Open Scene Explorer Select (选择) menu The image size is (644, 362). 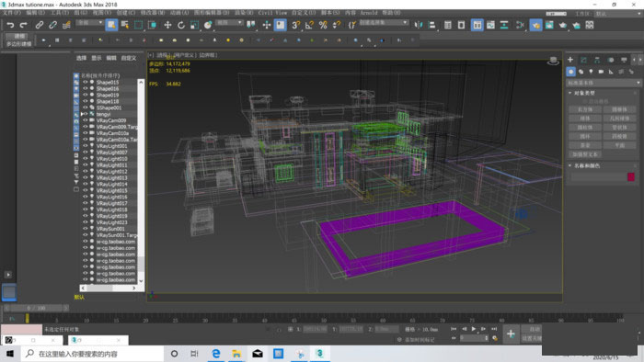coord(81,58)
